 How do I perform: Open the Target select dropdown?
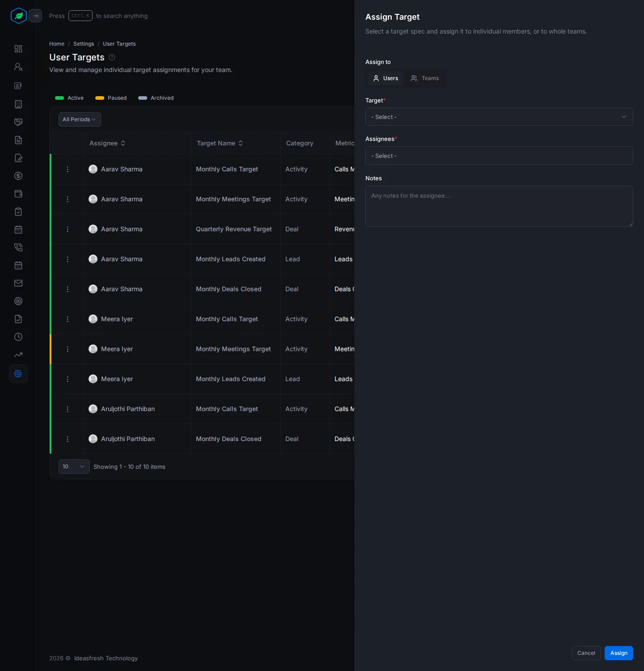pyautogui.click(x=499, y=117)
